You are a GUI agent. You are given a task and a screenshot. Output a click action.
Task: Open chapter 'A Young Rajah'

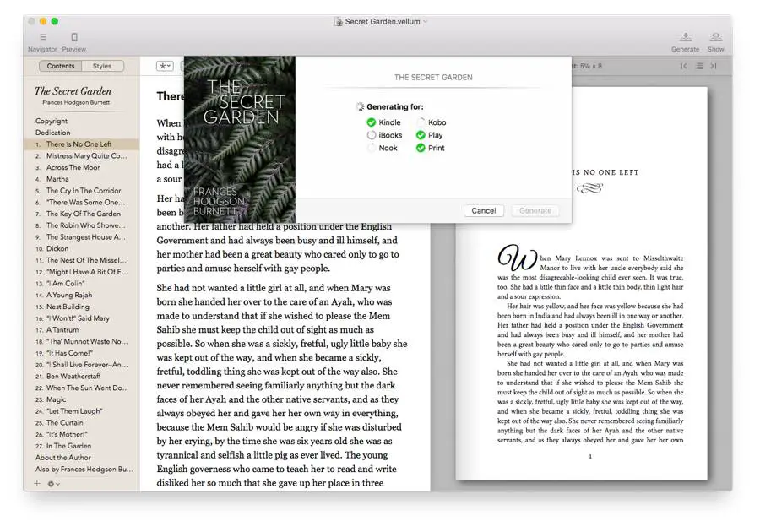click(x=81, y=295)
